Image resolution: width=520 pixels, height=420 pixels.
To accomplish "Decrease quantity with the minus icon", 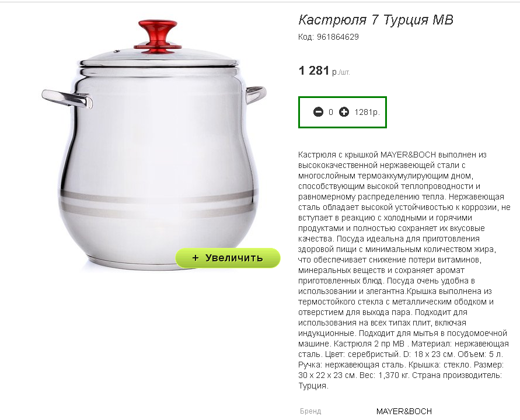I will [x=318, y=112].
